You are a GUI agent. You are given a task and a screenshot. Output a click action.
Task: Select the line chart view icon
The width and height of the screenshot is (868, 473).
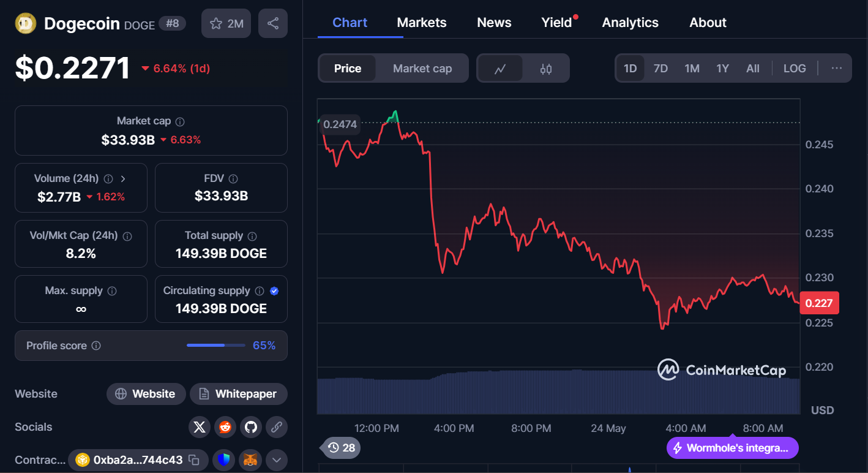(x=500, y=69)
